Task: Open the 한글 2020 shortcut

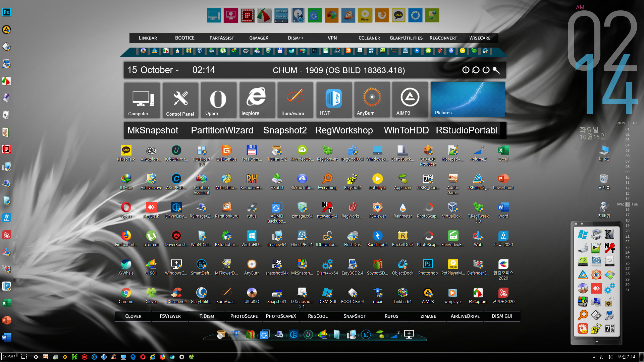Action: 503,238
